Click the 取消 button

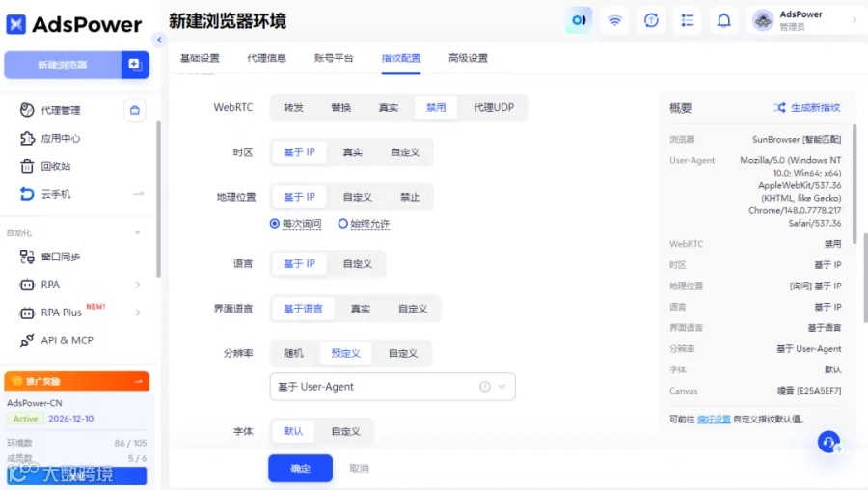pyautogui.click(x=360, y=469)
